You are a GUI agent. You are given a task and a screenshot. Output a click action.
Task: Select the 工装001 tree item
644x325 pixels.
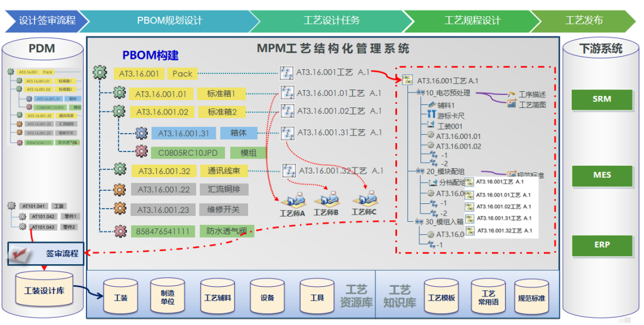tap(450, 126)
